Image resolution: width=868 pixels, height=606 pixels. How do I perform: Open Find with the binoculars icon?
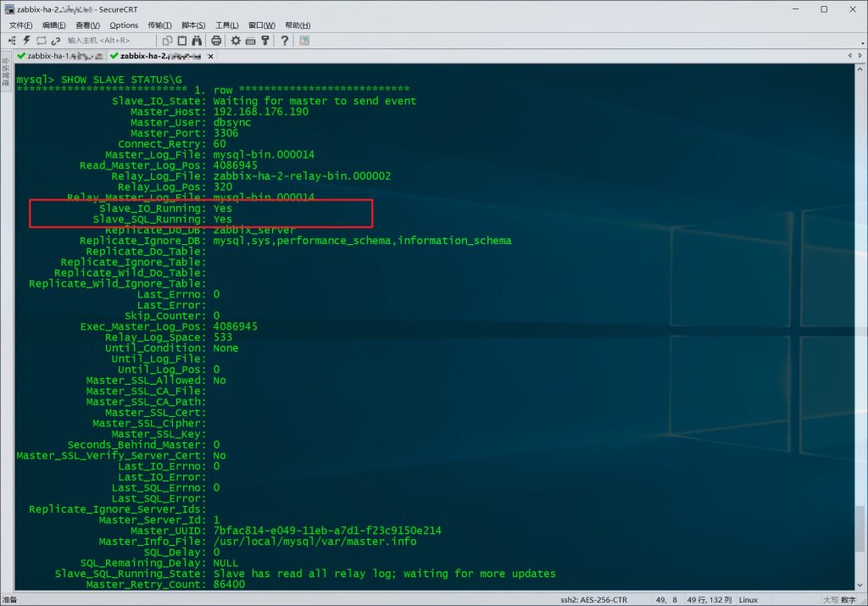[x=197, y=41]
